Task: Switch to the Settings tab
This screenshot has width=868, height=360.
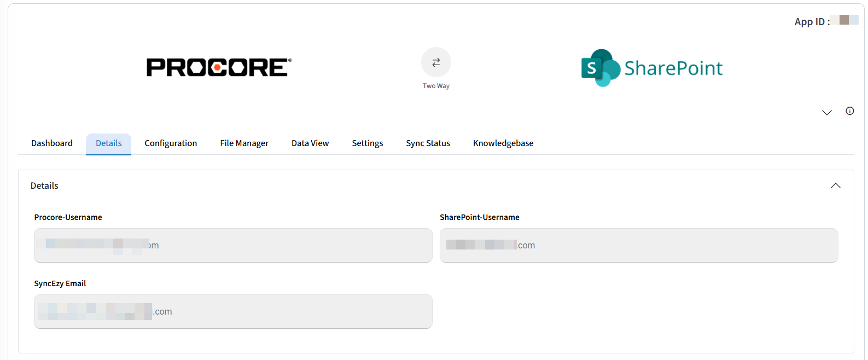Action: click(x=367, y=143)
